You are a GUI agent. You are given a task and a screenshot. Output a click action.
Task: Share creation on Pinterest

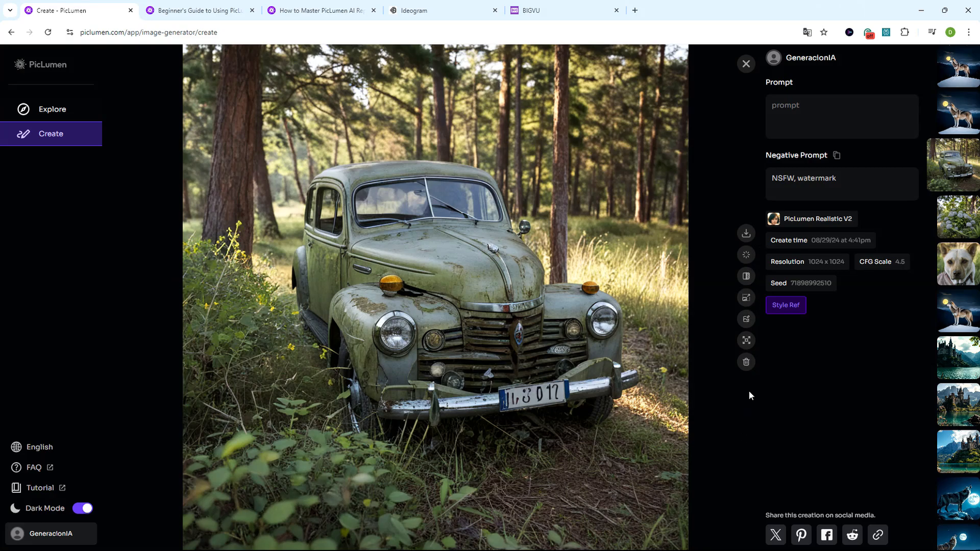(x=801, y=534)
